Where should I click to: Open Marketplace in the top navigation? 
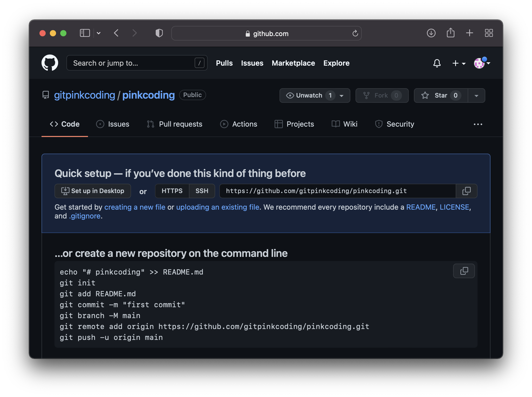[293, 63]
